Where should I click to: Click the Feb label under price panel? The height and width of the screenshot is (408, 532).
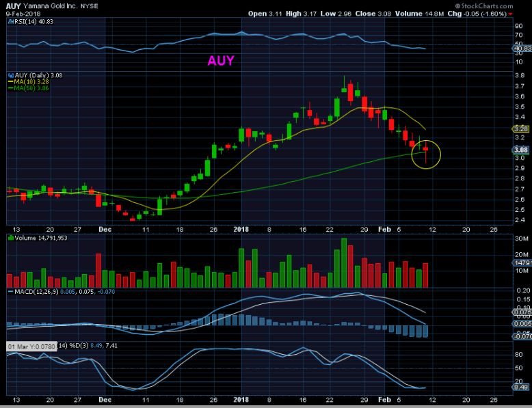[384, 229]
